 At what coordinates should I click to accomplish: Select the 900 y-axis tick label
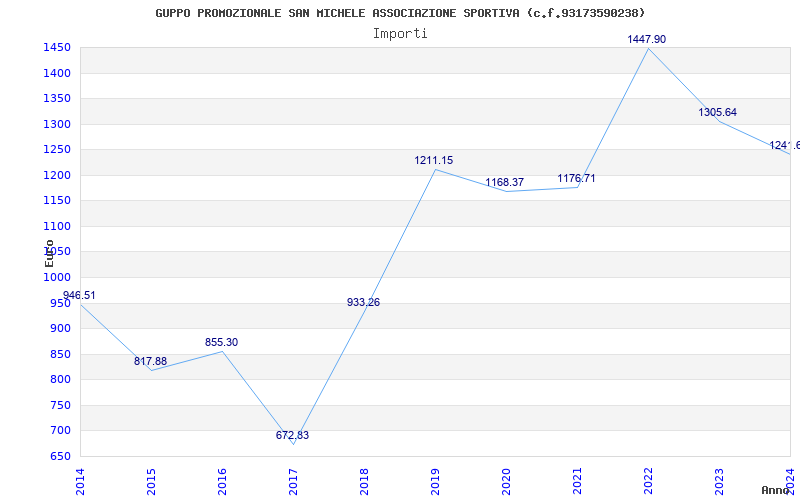[x=60, y=328]
